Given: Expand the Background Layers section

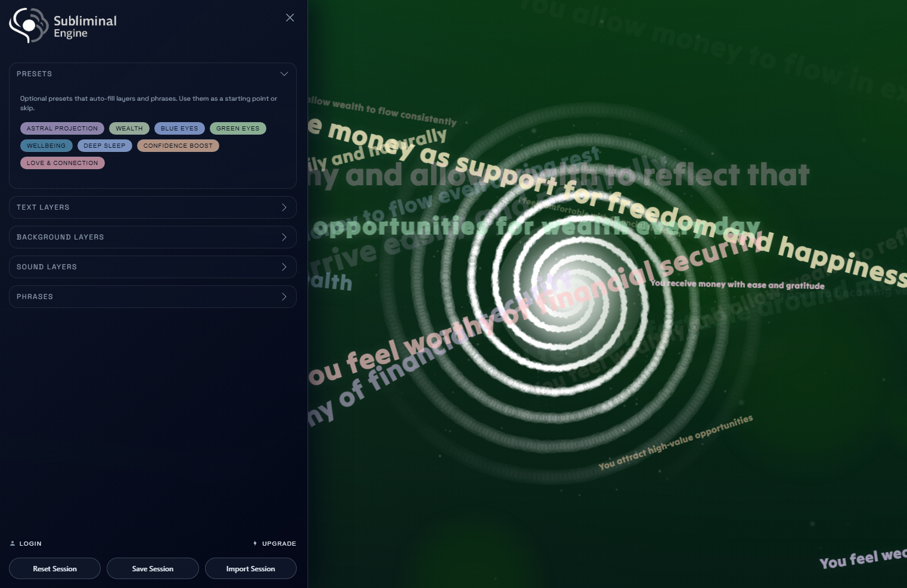Looking at the screenshot, I should (x=153, y=237).
